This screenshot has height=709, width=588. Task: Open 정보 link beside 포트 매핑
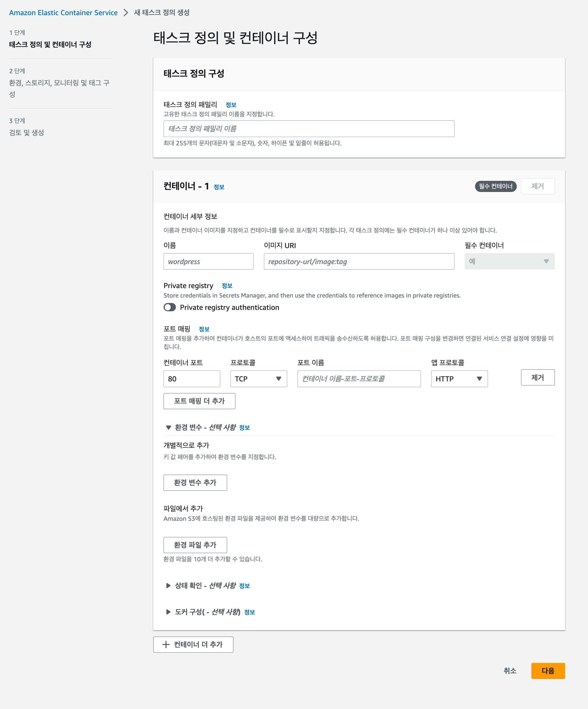coord(204,329)
